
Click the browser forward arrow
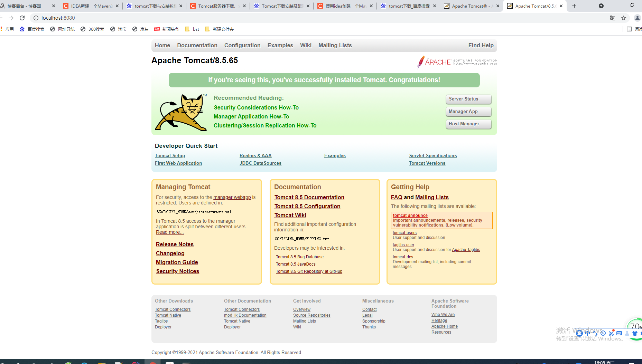click(x=11, y=18)
